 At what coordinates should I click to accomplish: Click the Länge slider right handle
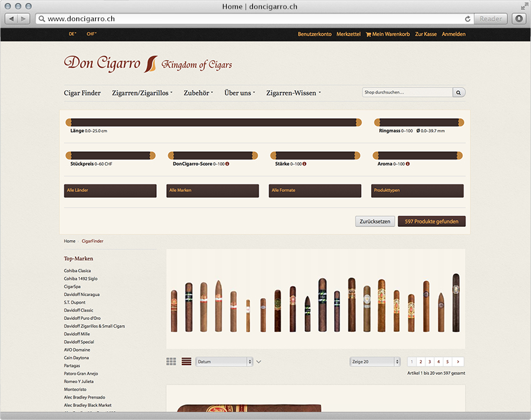click(359, 122)
